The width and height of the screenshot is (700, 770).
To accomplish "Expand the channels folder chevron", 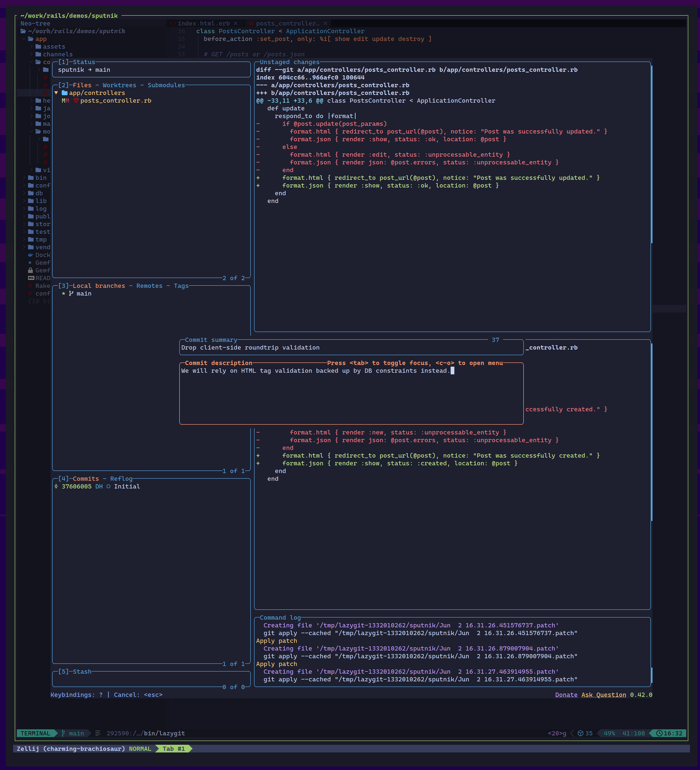I will click(32, 55).
